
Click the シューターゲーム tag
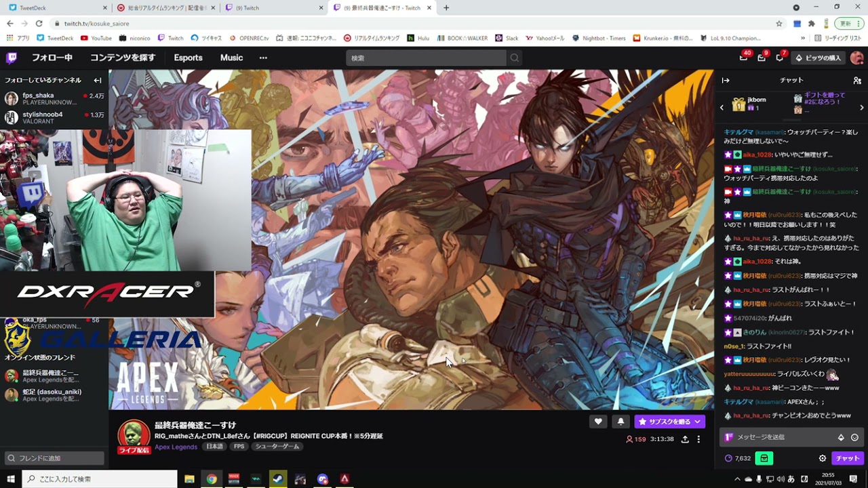(x=276, y=447)
